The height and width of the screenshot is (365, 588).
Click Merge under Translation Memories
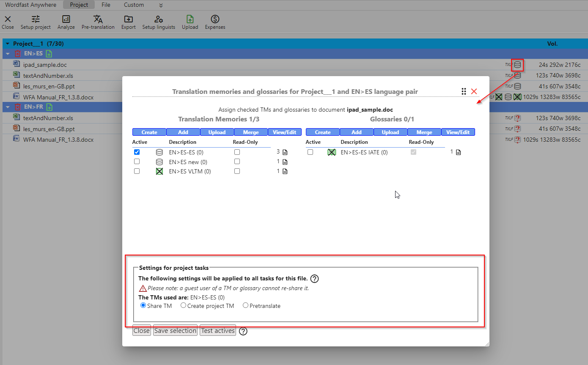[x=251, y=132]
